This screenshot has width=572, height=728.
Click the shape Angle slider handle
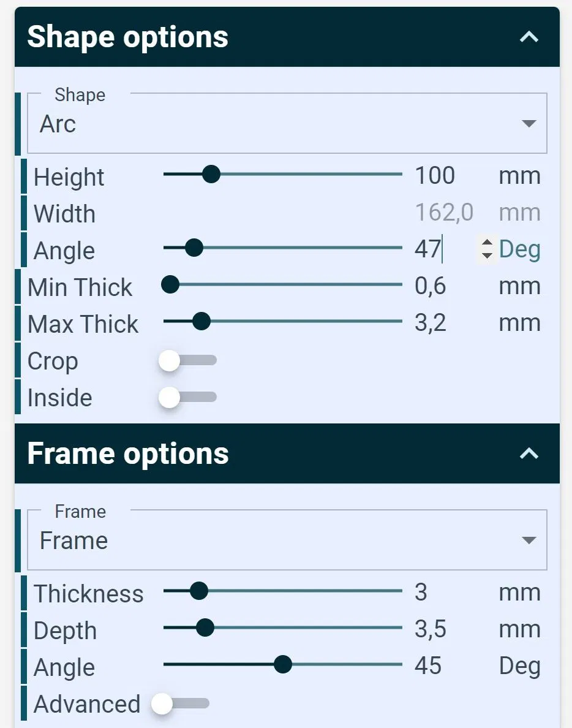(194, 248)
